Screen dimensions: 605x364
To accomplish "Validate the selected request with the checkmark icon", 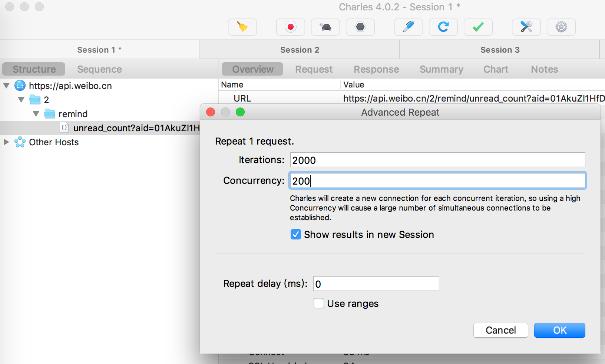I will click(478, 27).
